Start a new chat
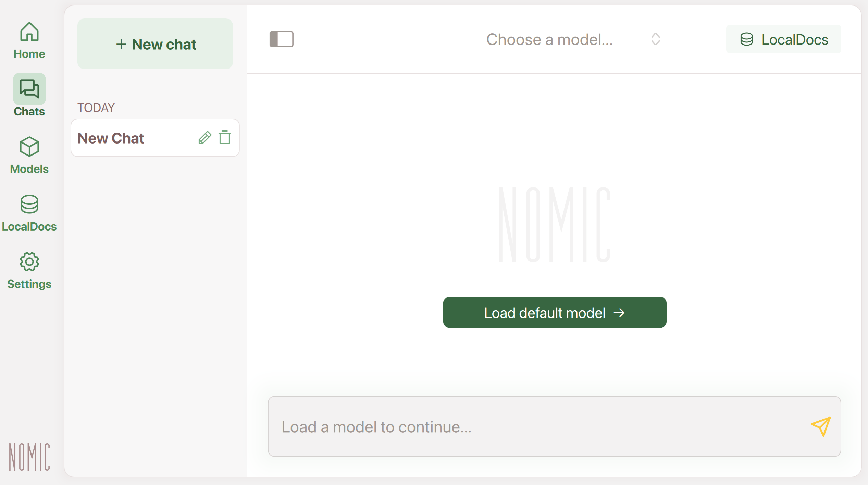 pos(155,44)
